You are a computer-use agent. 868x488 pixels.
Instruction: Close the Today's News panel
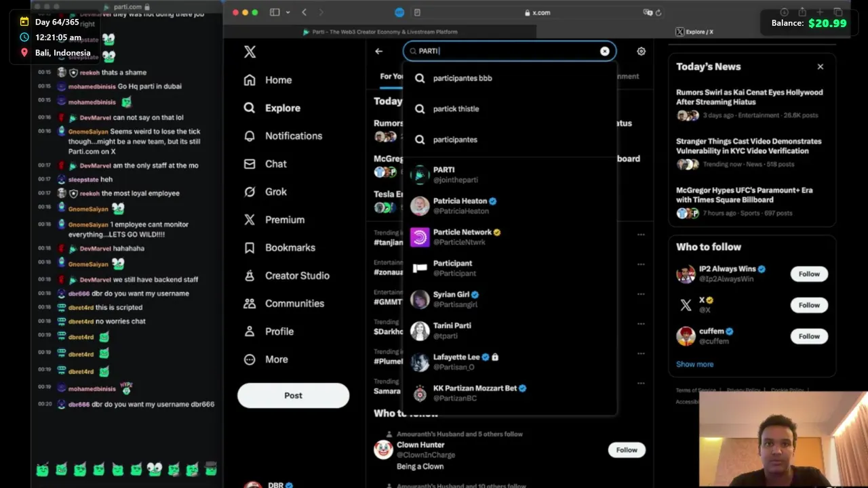coord(821,66)
